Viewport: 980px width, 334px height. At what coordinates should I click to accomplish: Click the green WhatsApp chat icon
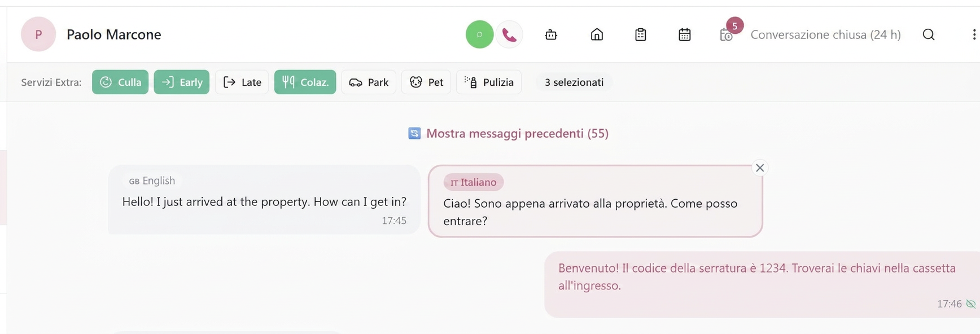click(x=479, y=34)
